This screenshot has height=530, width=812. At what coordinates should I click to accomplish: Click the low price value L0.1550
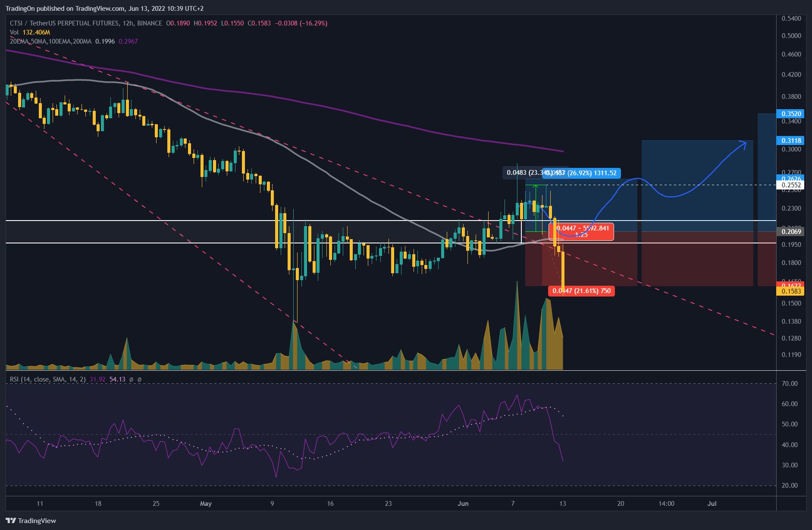232,23
